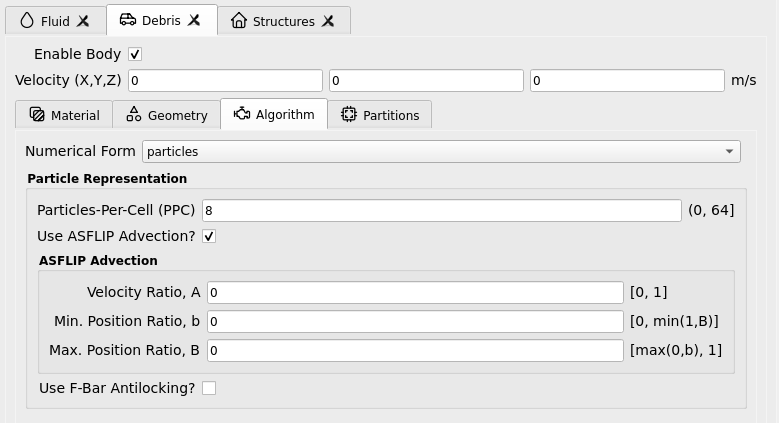
Task: Click the Algorithm engine icon
Action: [242, 114]
